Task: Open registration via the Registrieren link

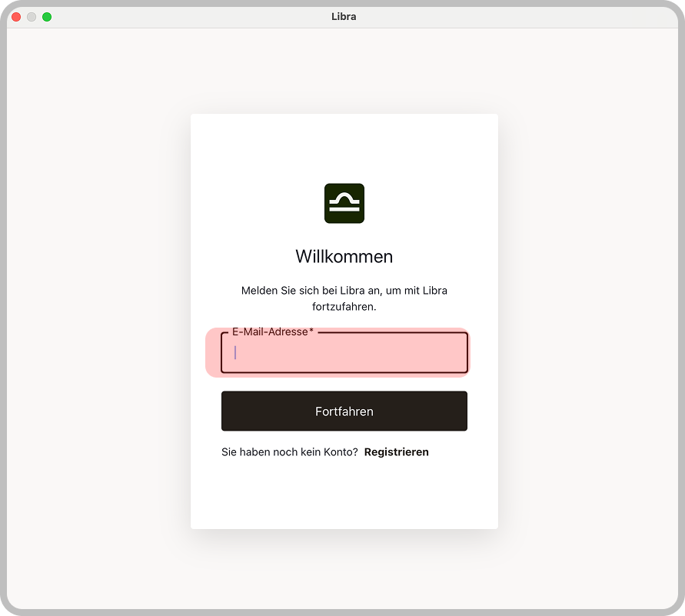Action: [x=396, y=451]
